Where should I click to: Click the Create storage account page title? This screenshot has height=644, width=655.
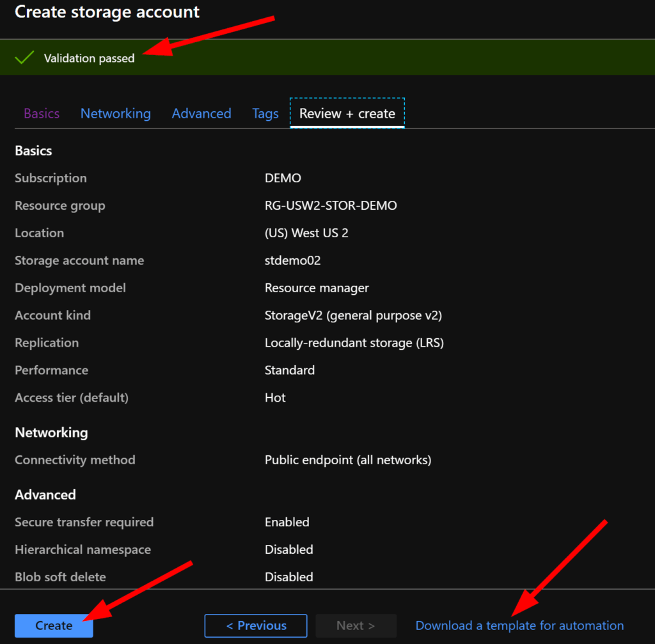point(107,12)
